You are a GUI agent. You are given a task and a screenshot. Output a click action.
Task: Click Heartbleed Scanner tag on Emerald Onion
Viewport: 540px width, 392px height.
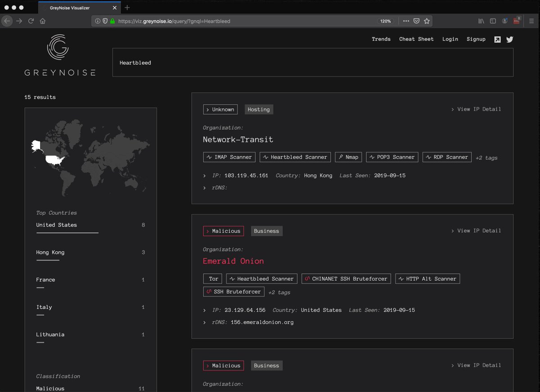(262, 279)
